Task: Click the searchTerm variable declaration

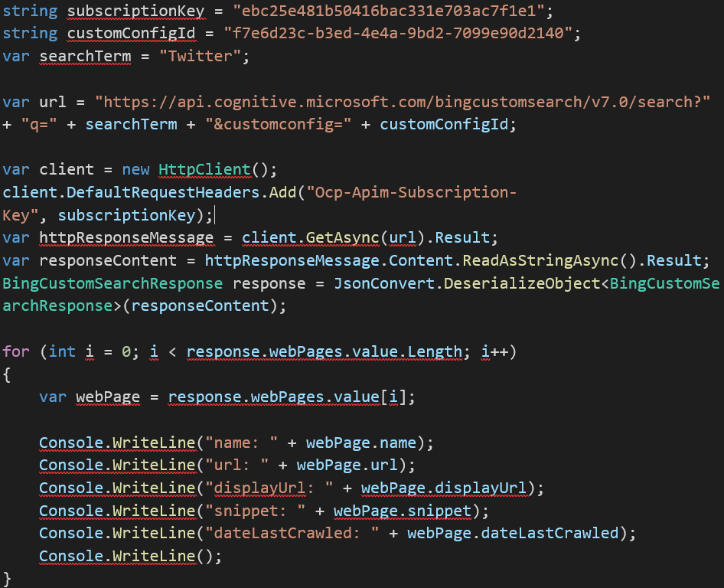Action: click(x=85, y=57)
